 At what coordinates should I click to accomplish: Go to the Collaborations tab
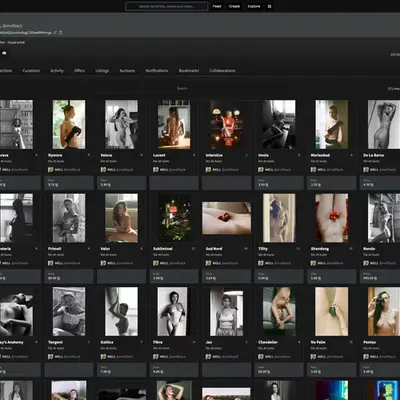click(x=222, y=71)
